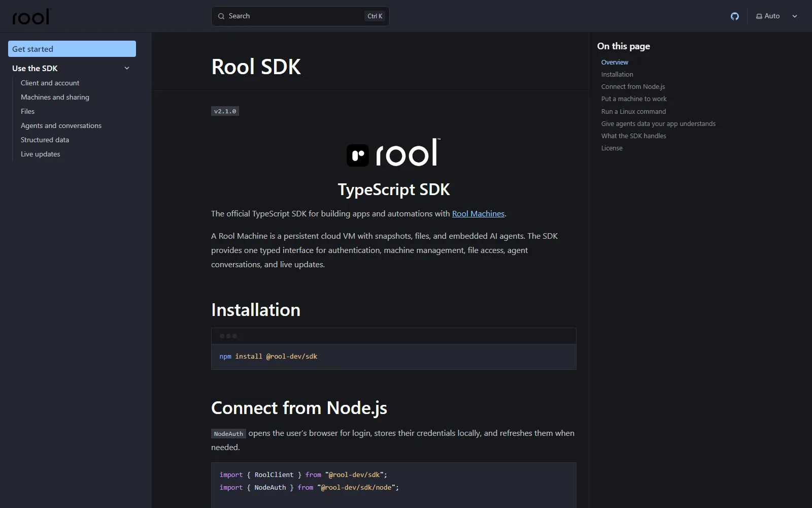Click the Ctrl K shortcut badge
The width and height of the screenshot is (812, 508).
point(375,16)
